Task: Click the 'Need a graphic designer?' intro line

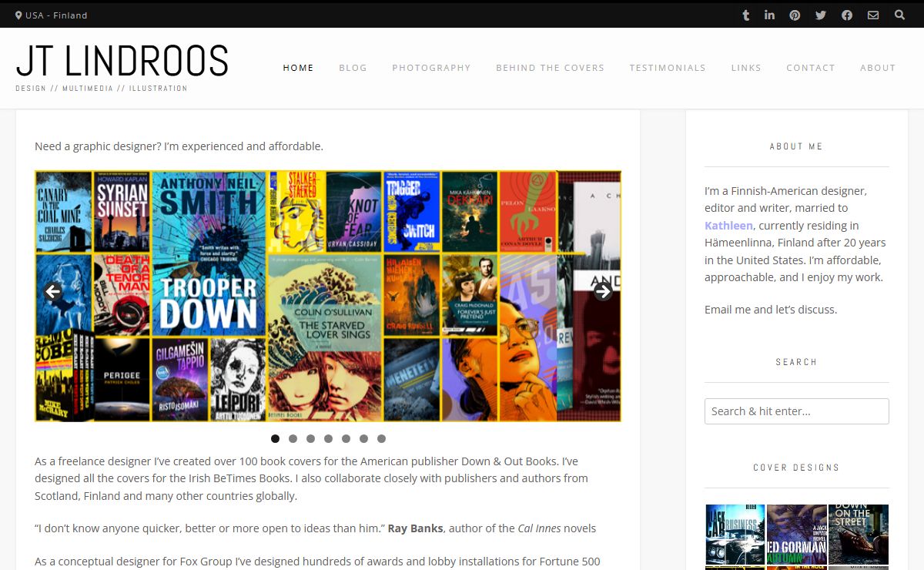Action: (x=179, y=146)
